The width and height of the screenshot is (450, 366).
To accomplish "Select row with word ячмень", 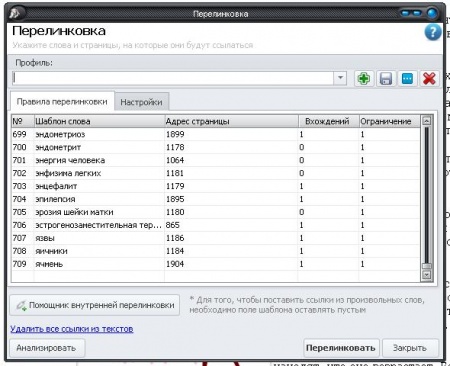I will point(215,264).
